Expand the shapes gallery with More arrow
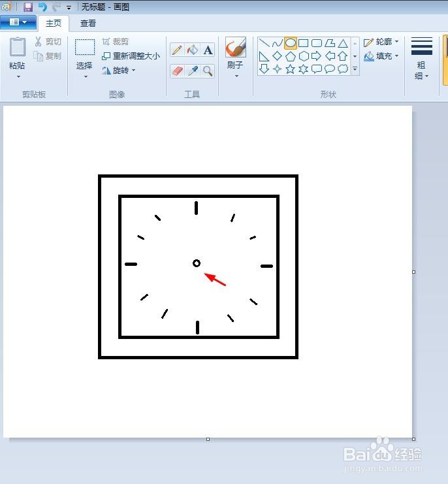 coord(355,69)
